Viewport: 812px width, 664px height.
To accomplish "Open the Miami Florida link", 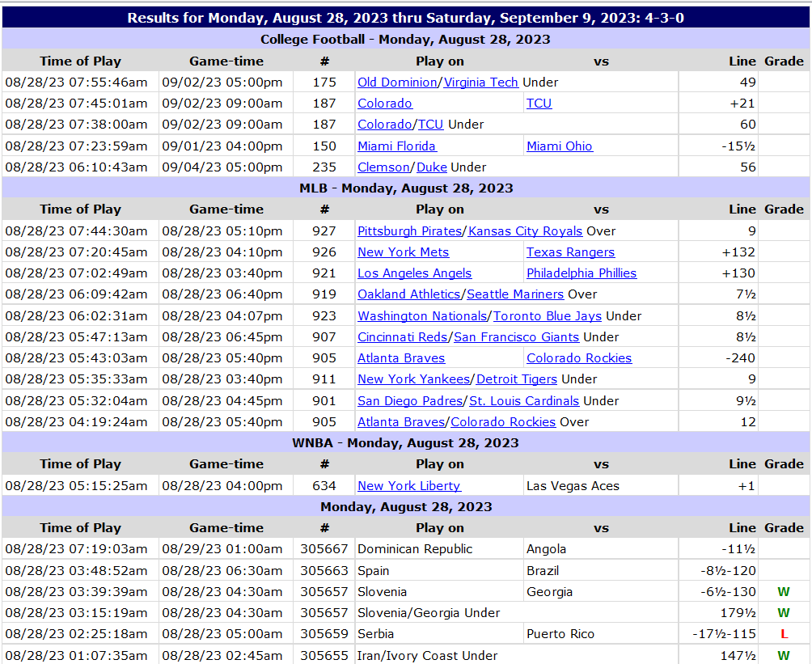I will [396, 146].
